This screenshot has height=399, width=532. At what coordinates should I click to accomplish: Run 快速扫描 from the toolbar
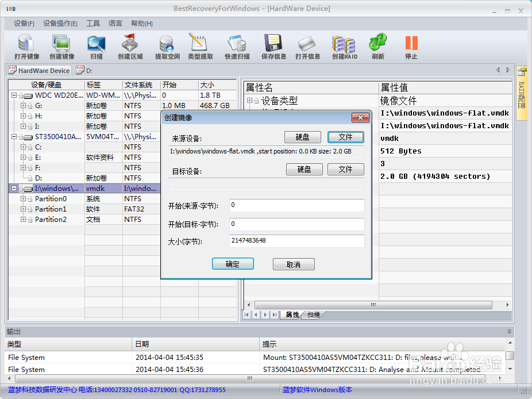tap(237, 47)
